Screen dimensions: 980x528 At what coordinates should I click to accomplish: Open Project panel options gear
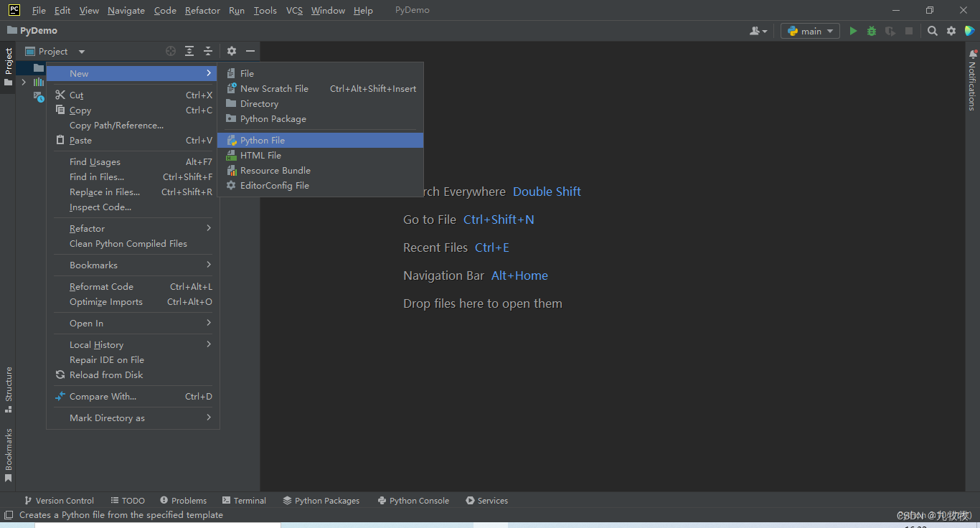(x=232, y=51)
